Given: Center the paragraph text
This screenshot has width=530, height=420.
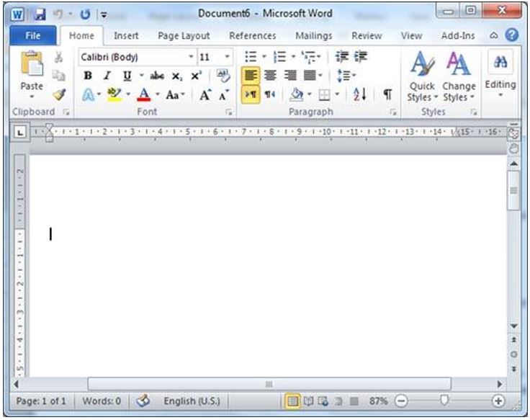Looking at the screenshot, I should [x=270, y=76].
